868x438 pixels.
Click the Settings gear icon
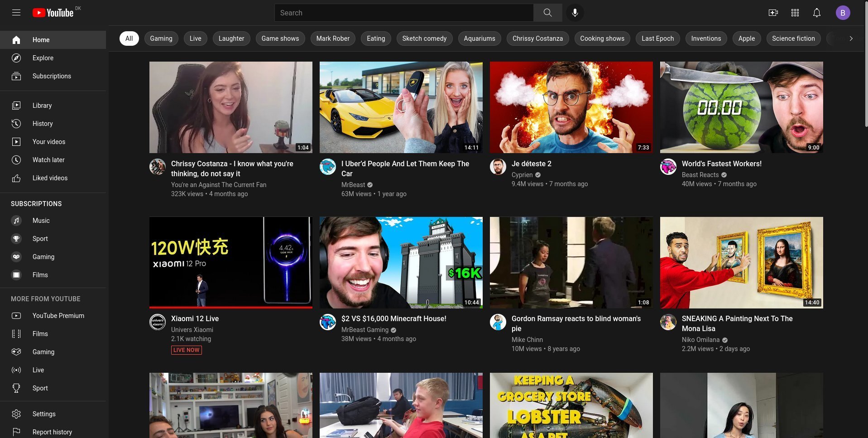(16, 414)
